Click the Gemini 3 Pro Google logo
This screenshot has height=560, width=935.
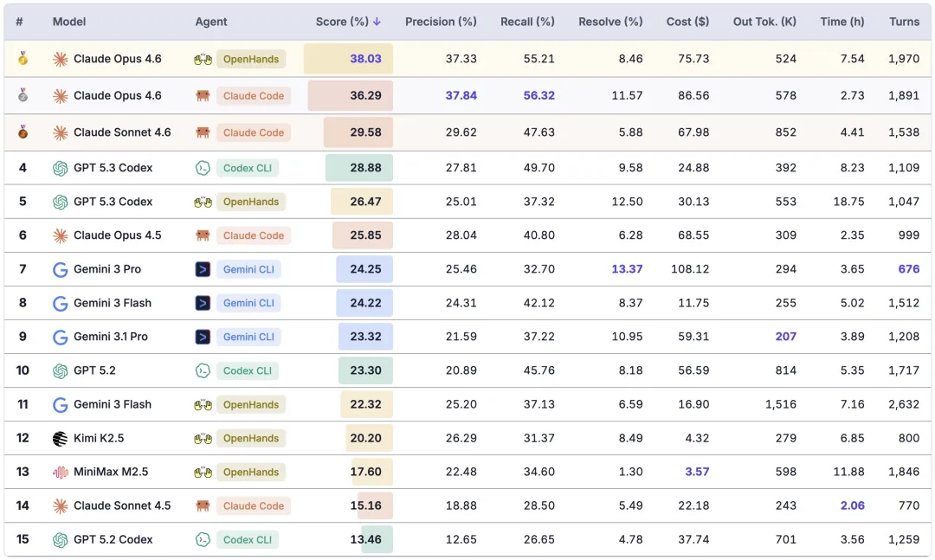coord(61,269)
